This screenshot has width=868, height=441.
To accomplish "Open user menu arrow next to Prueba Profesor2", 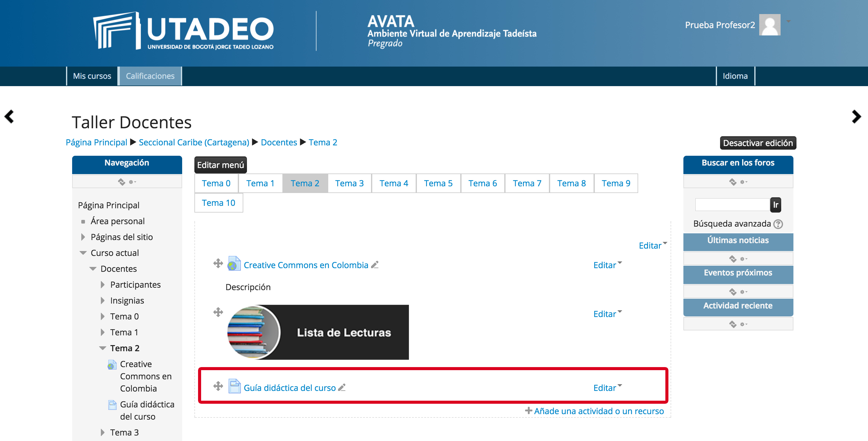I will click(789, 21).
